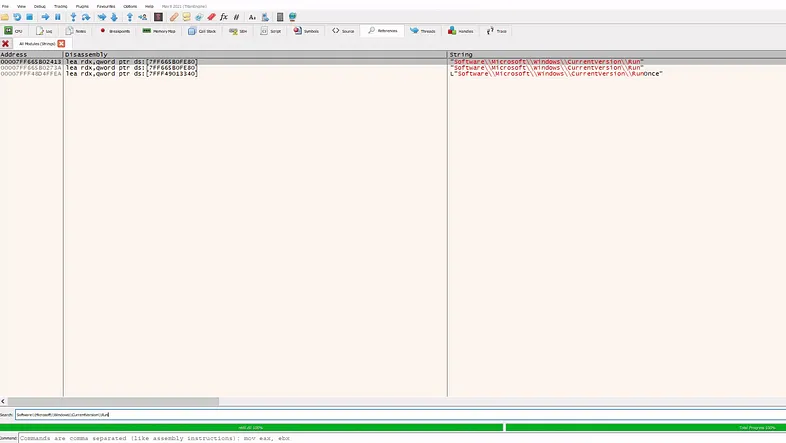
Task: Switch to the CPU tab
Action: (14, 31)
